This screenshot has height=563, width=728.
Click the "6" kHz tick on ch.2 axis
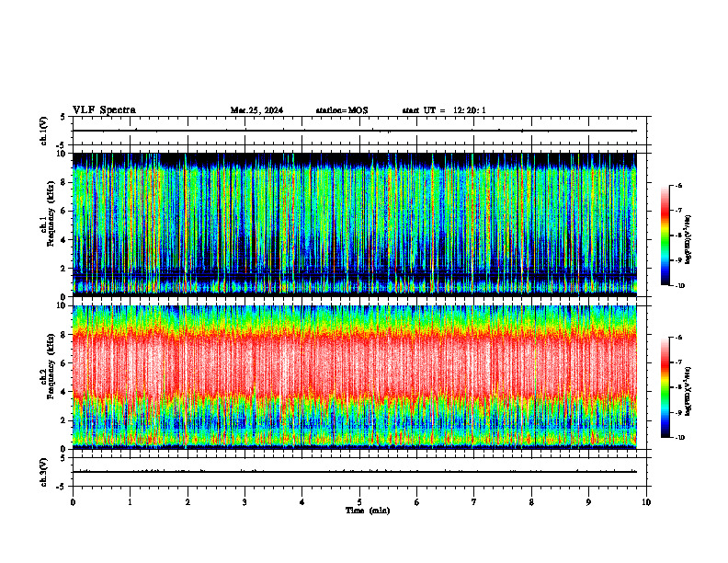64,363
